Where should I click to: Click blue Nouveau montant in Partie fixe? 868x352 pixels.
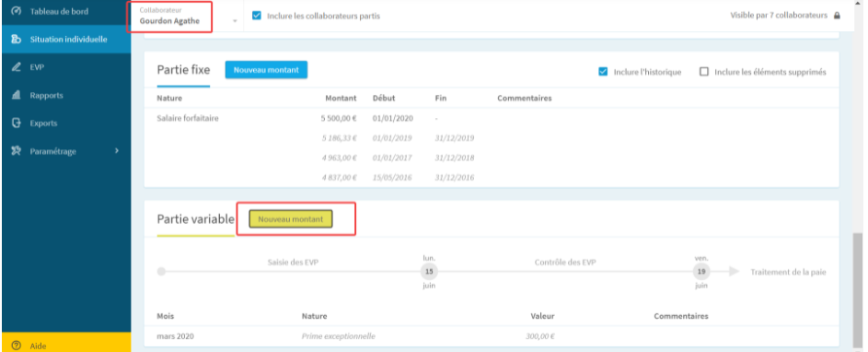[266, 70]
